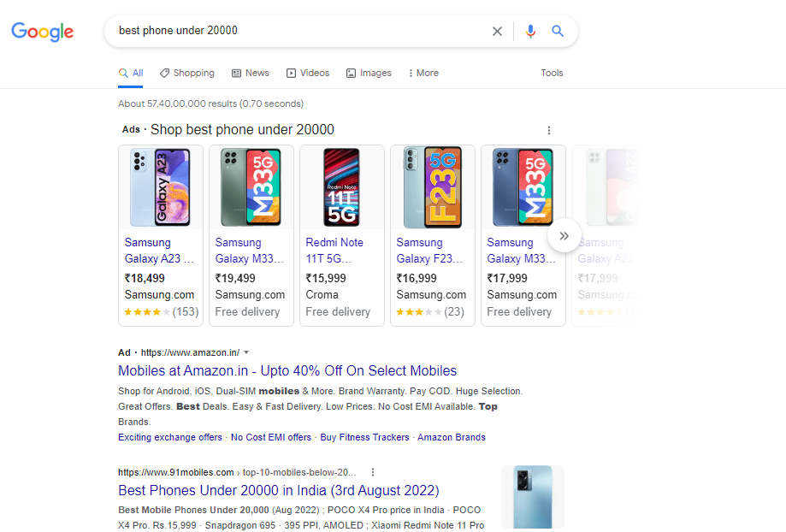Viewport: 786px width, 532px height.
Task: Click the blue magnifier search icon
Action: [558, 31]
